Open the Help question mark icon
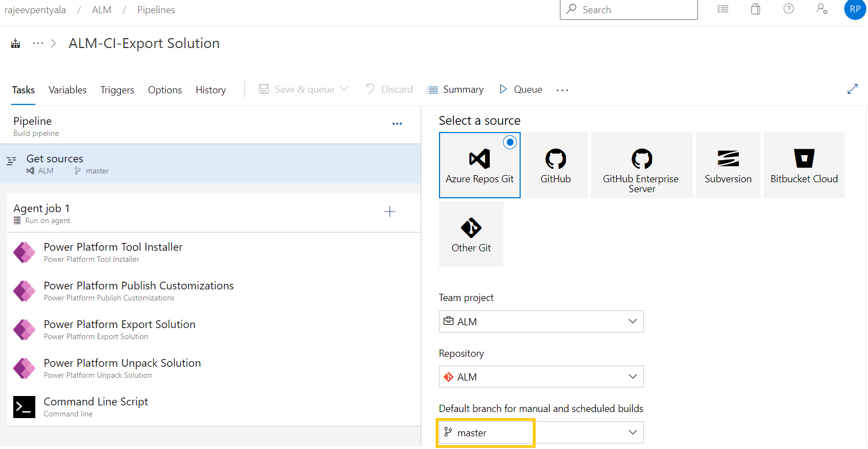 pos(788,9)
